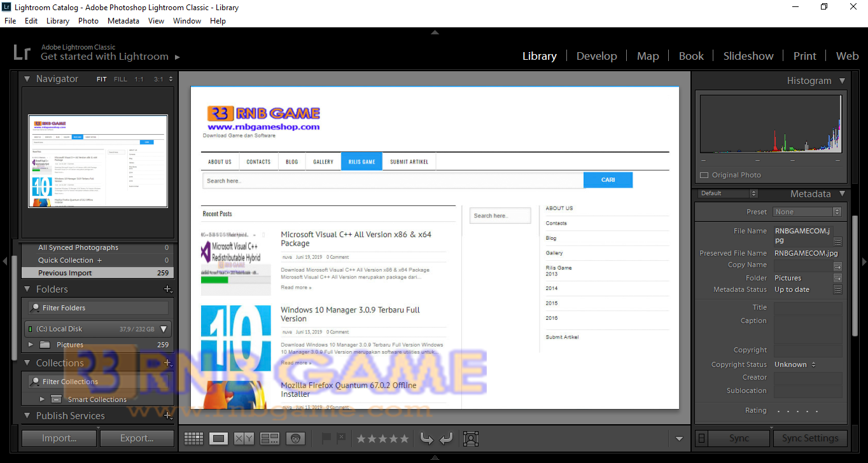Expand the Pictures folder tree

coord(31,345)
